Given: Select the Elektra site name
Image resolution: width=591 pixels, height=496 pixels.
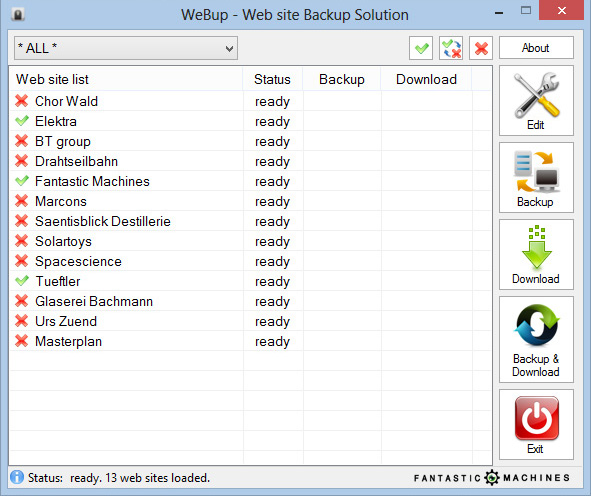Looking at the screenshot, I should (x=56, y=121).
